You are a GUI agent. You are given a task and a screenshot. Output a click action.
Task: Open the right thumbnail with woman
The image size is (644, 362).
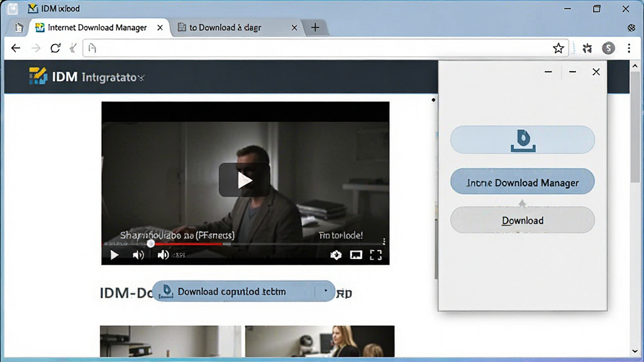[x=319, y=341]
